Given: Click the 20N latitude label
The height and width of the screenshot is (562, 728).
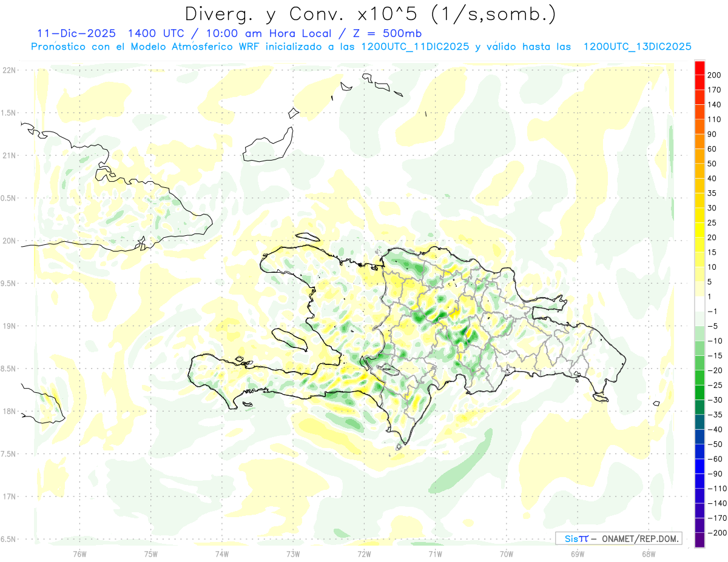Looking at the screenshot, I should pyautogui.click(x=9, y=241).
